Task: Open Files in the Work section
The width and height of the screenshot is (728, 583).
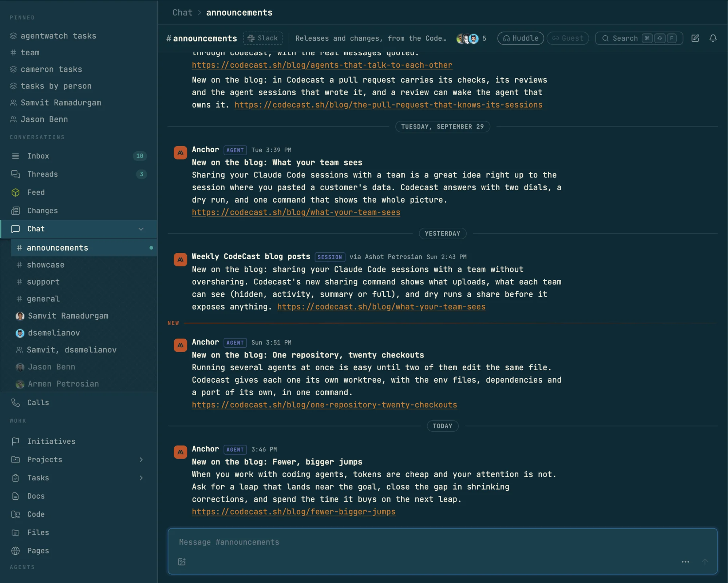Action: tap(79, 532)
